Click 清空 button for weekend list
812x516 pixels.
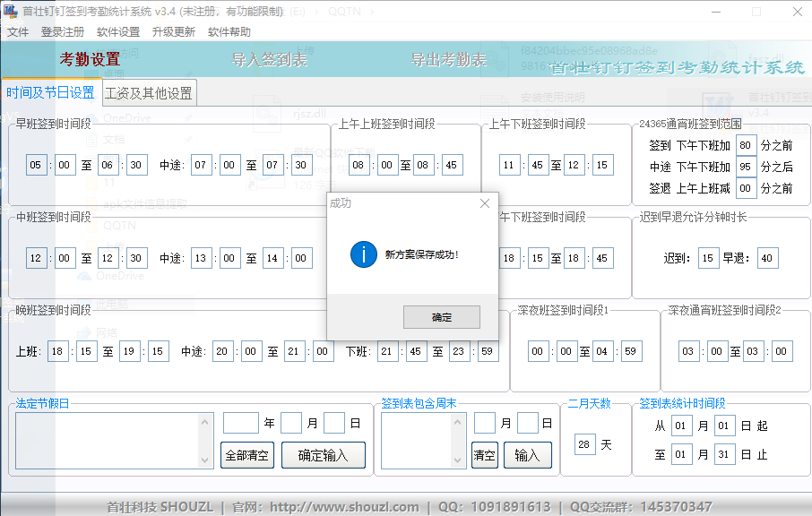click(485, 455)
